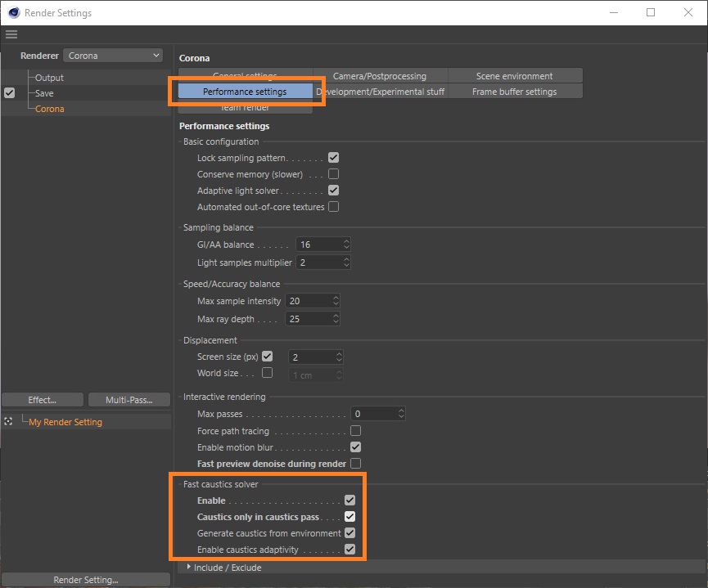
Task: Click the Multi-Pass... button
Action: (x=129, y=399)
